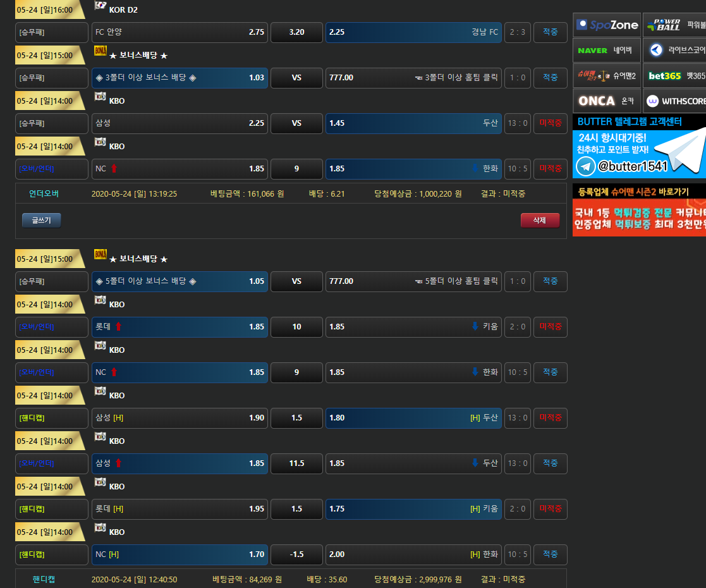The height and width of the screenshot is (588, 706).
Task: Click the 5폴더 이상 홈팀 클릭 cell
Action: pyautogui.click(x=413, y=281)
